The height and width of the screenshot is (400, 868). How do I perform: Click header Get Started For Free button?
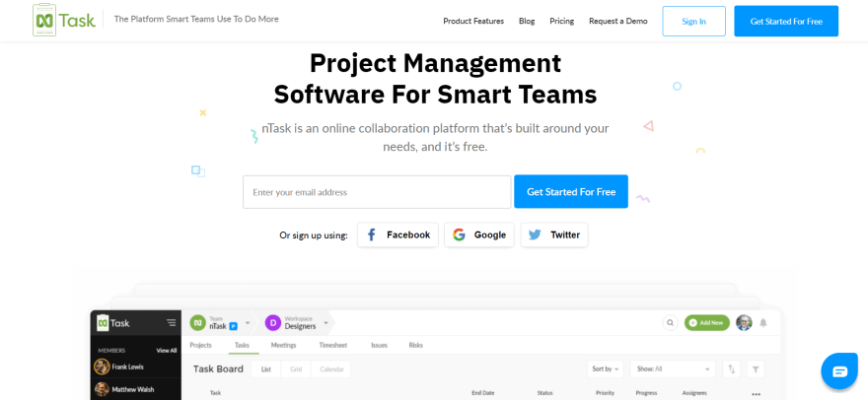tap(786, 21)
